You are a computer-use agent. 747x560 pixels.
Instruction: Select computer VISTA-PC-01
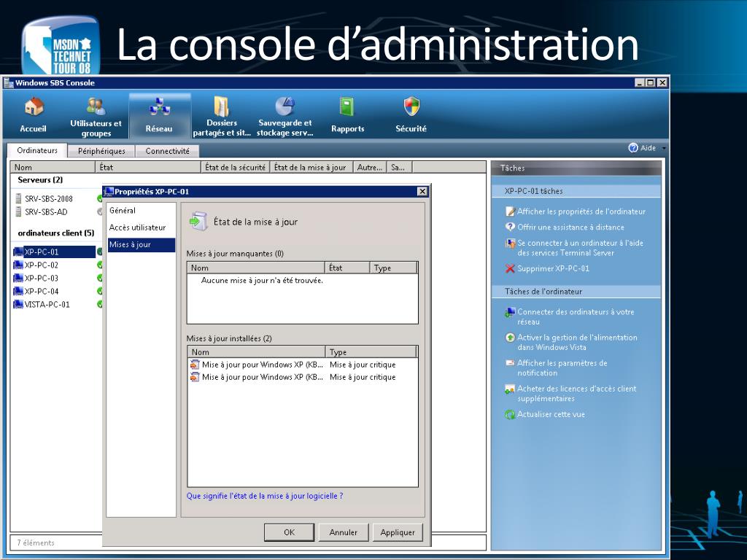point(47,304)
